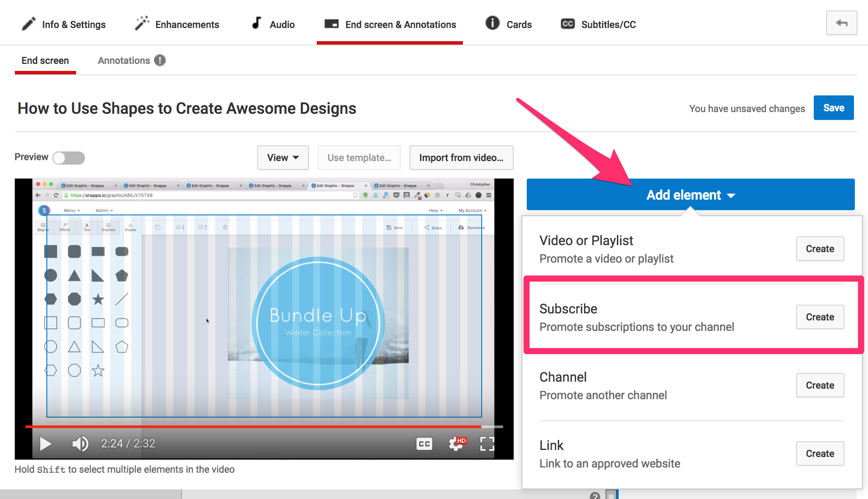Create a Link element
This screenshot has height=499, width=868.
tap(820, 453)
